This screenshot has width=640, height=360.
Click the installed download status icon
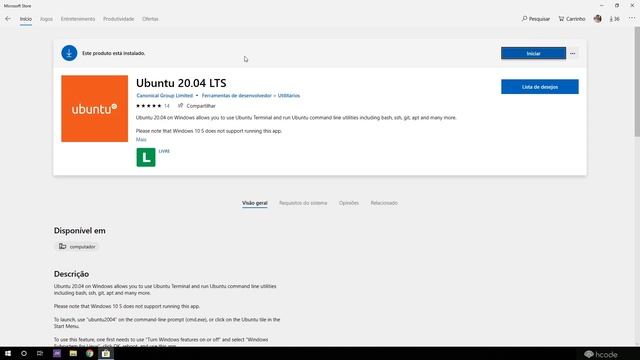click(69, 53)
